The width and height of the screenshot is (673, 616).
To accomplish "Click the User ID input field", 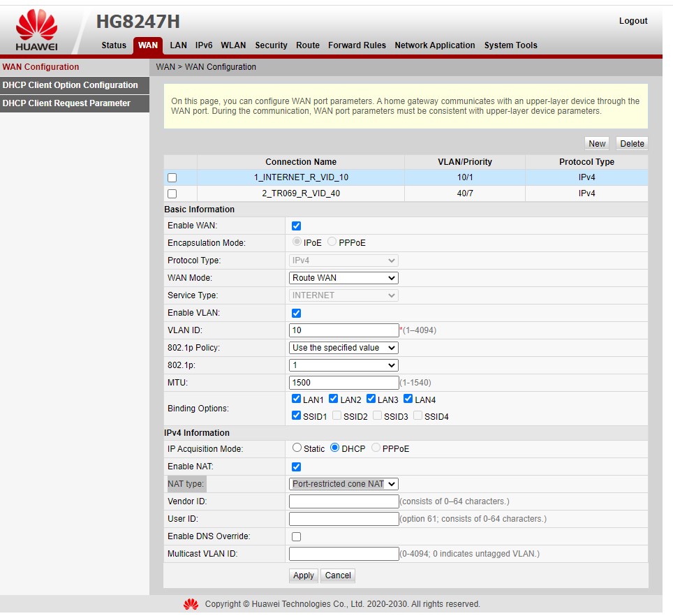I will coord(343,519).
